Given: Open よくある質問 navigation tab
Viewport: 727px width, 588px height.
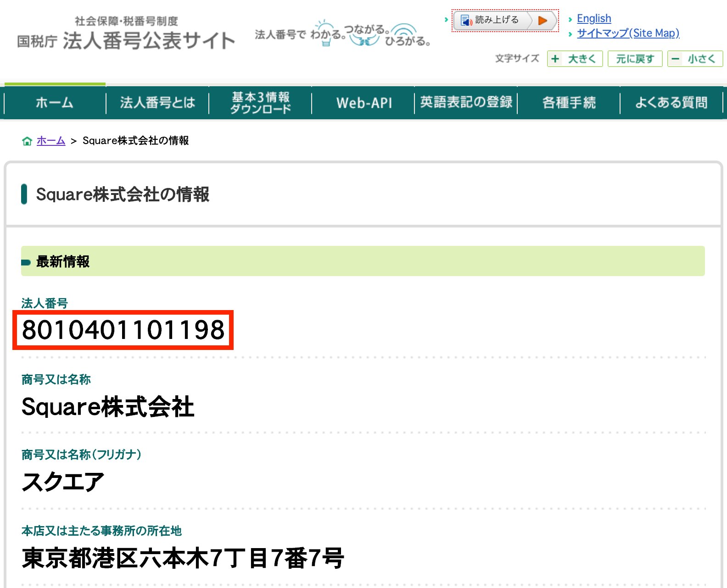Looking at the screenshot, I should coord(671,103).
